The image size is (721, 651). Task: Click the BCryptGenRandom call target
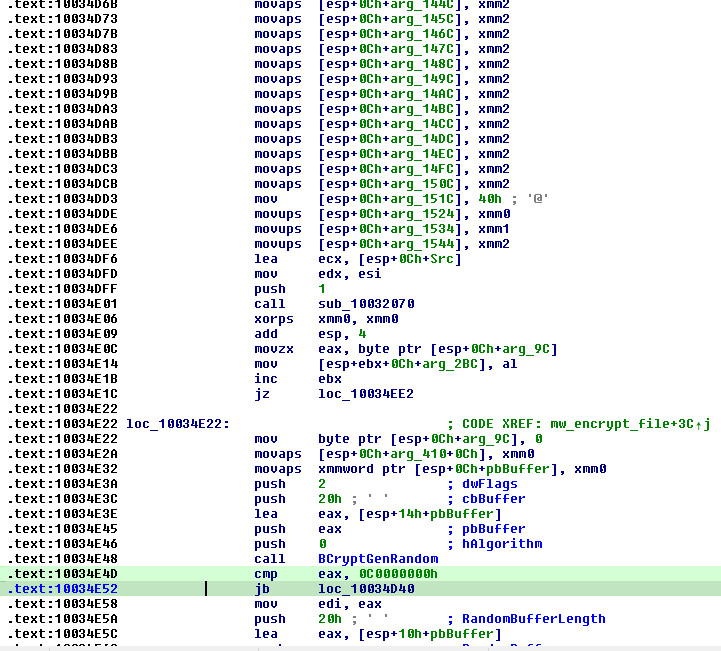pyautogui.click(x=378, y=559)
